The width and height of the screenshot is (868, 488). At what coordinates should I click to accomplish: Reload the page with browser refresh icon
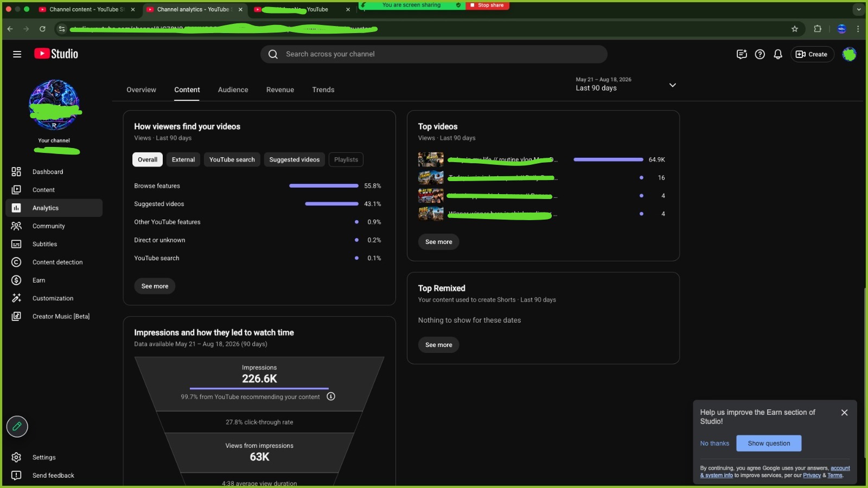42,29
